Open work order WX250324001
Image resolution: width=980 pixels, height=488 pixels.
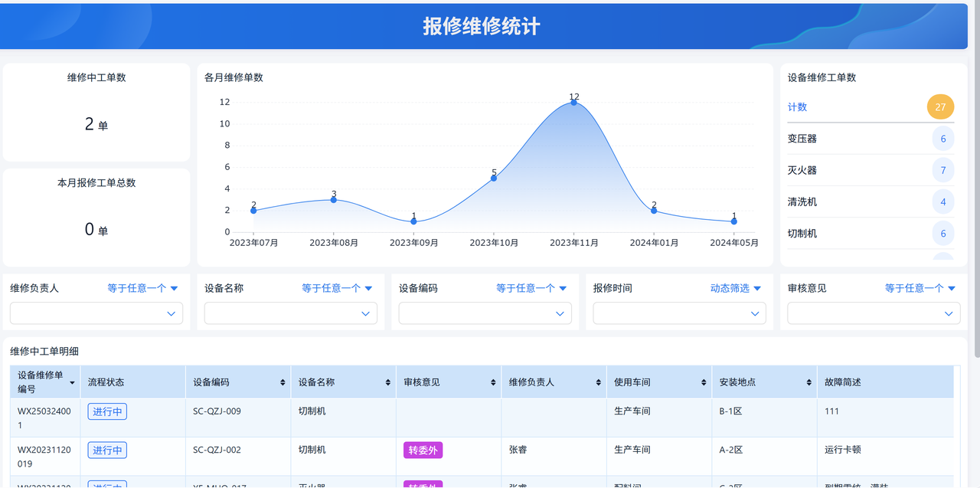[44, 418]
